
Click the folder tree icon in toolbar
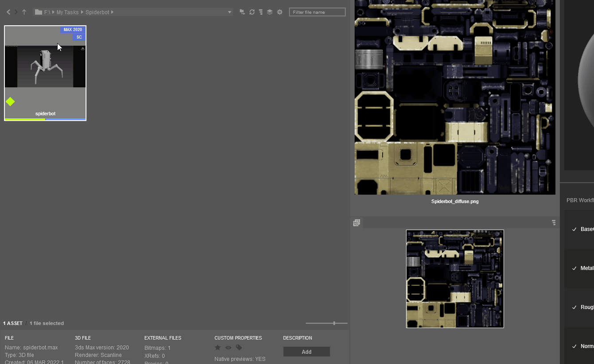click(242, 12)
